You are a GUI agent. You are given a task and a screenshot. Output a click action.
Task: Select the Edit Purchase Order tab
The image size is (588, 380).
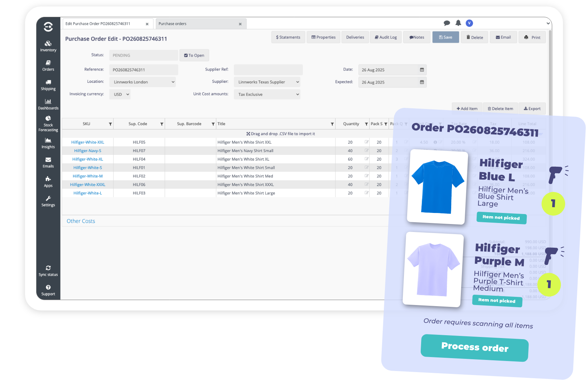(104, 24)
